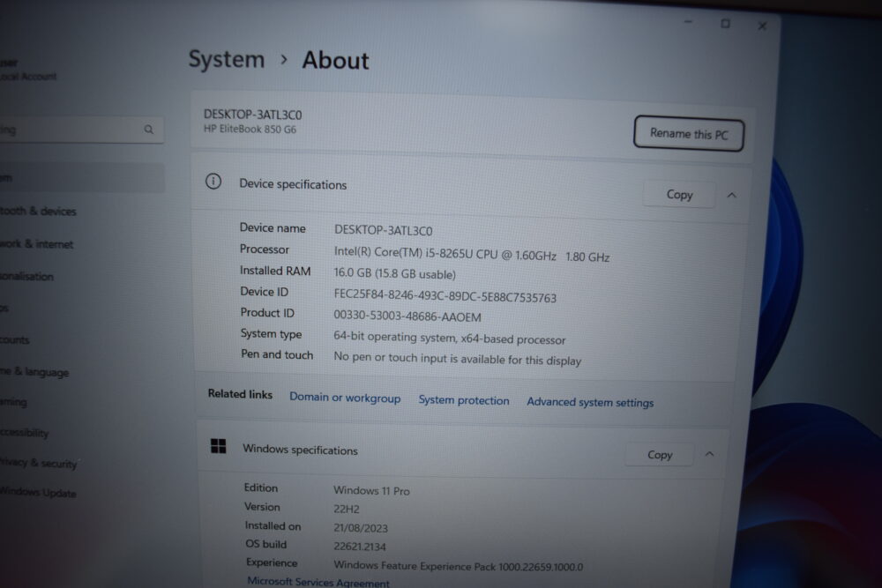Click the Windows Feature Experience Pack value
The image size is (882, 588).
coord(459,566)
